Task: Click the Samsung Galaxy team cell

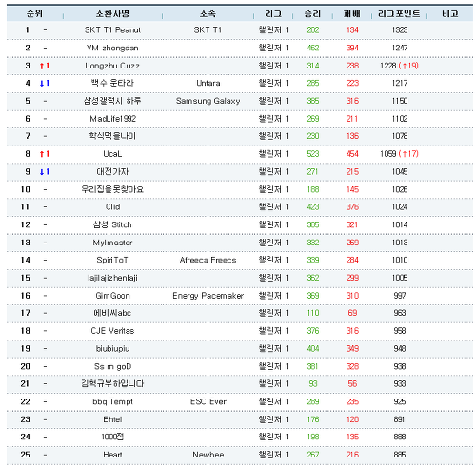Action: tap(208, 101)
